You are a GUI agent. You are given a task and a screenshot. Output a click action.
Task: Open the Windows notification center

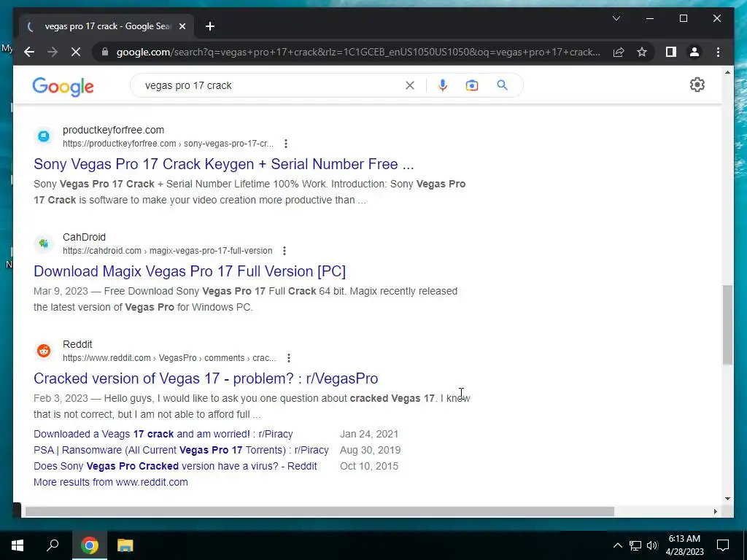(x=723, y=545)
